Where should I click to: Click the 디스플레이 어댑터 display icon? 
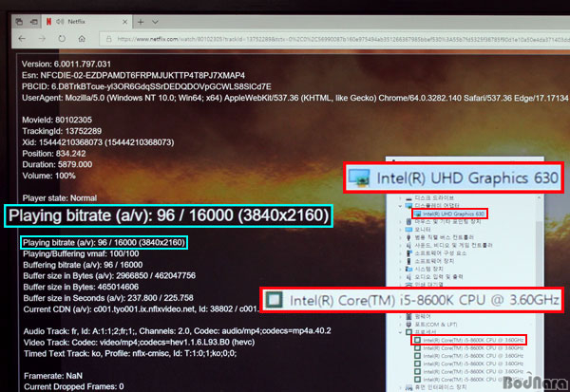[x=408, y=206]
